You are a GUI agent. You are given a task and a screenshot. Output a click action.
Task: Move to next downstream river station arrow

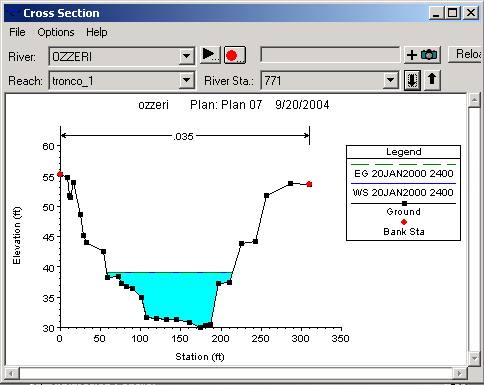click(x=412, y=80)
